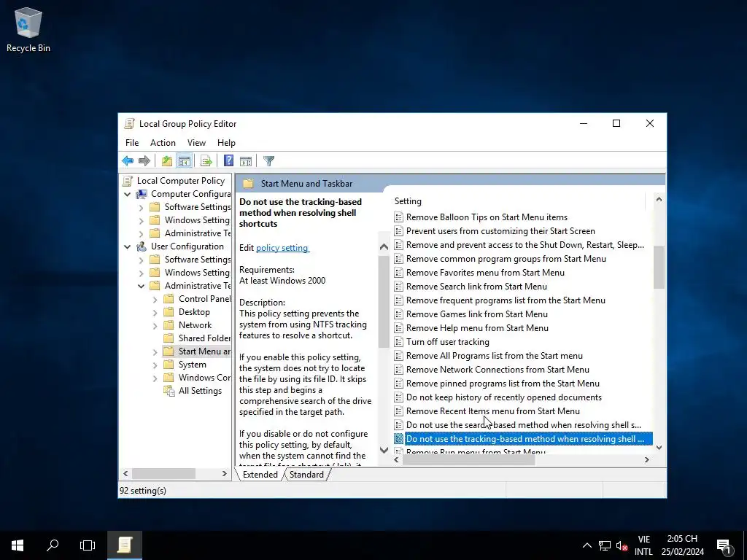Open the Help menu

coord(226,143)
